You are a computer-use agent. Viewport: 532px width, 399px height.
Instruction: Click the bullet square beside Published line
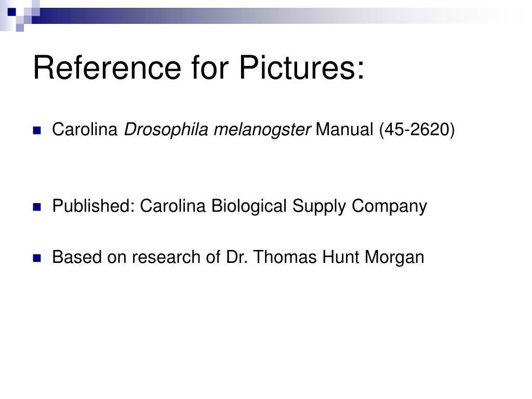(37, 207)
